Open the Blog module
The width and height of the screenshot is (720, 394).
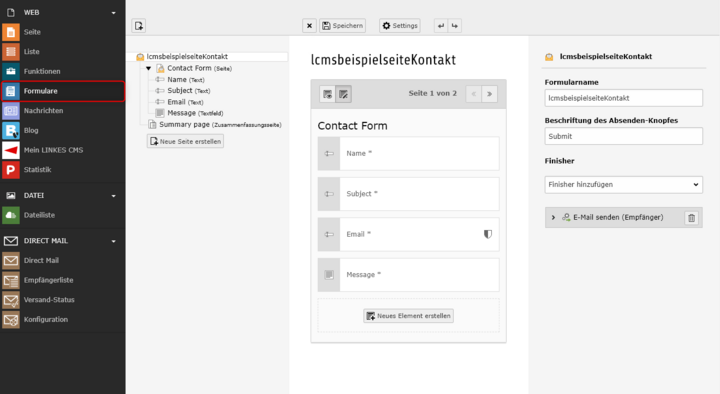tap(62, 130)
